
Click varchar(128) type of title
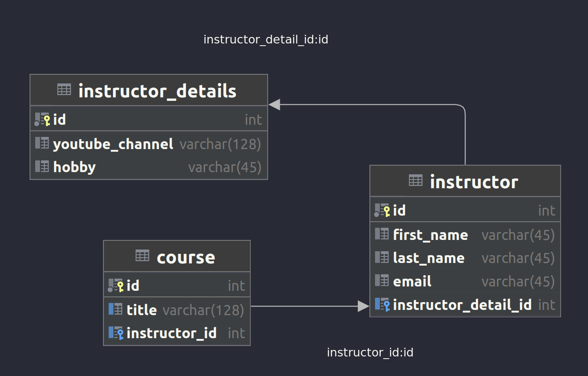coord(203,310)
